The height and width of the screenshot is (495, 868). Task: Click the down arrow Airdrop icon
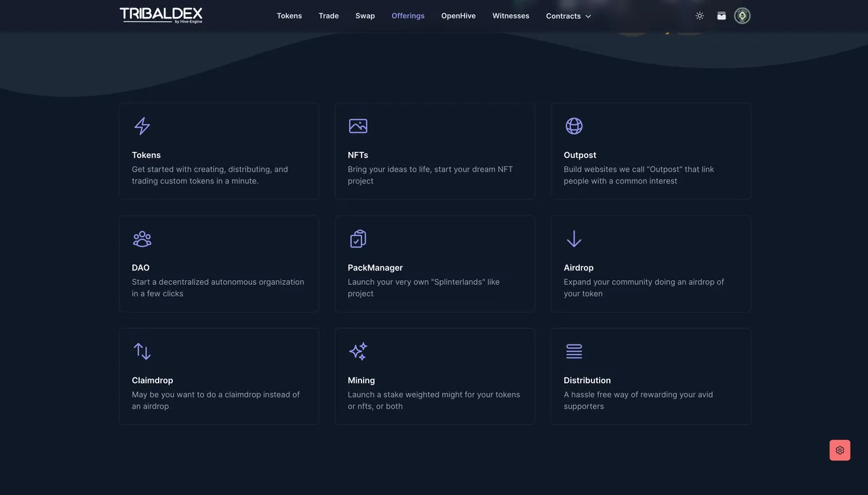click(x=574, y=239)
